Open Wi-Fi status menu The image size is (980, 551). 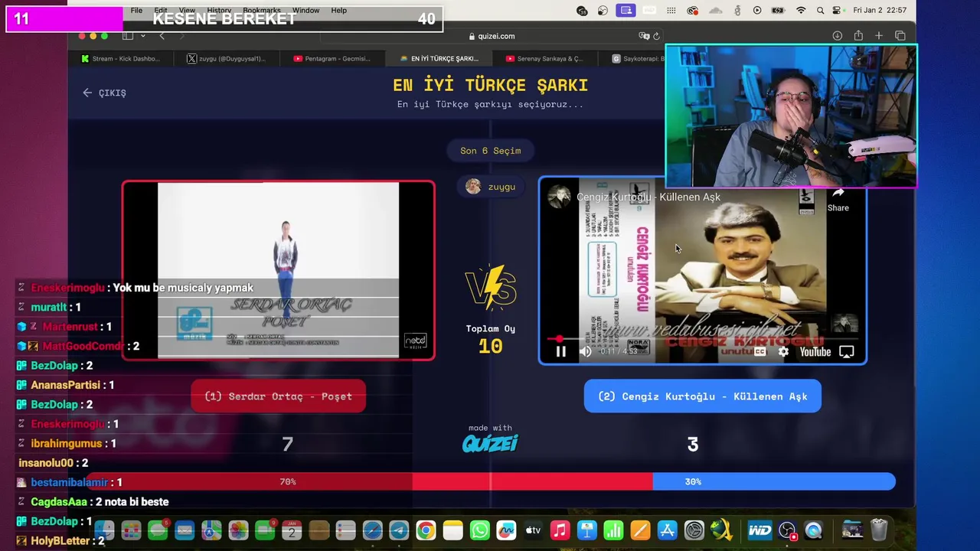click(x=801, y=11)
